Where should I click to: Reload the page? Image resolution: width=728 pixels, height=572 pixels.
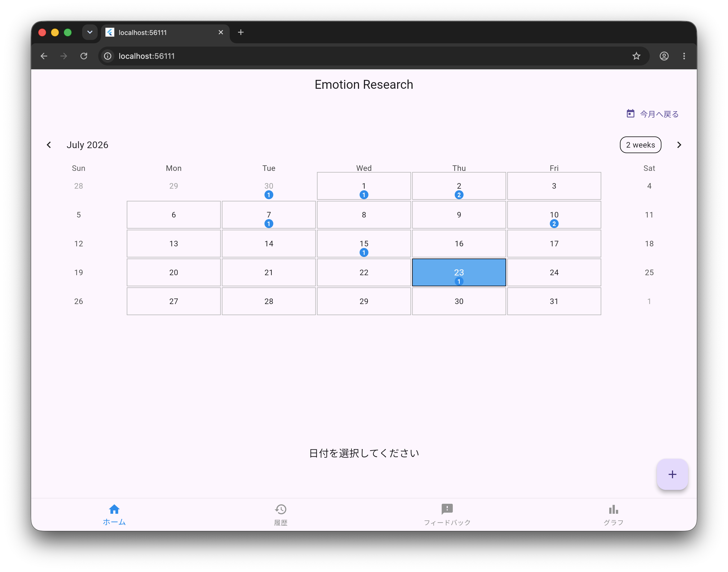pyautogui.click(x=84, y=56)
